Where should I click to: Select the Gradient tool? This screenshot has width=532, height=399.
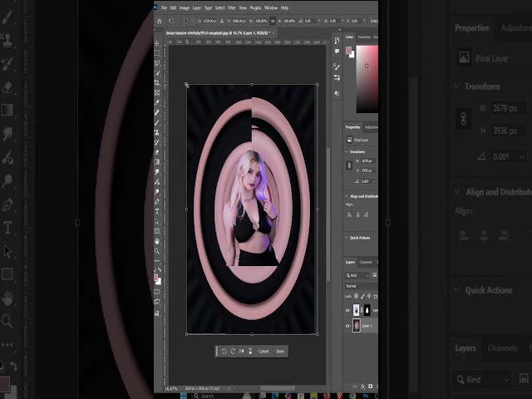[157, 162]
